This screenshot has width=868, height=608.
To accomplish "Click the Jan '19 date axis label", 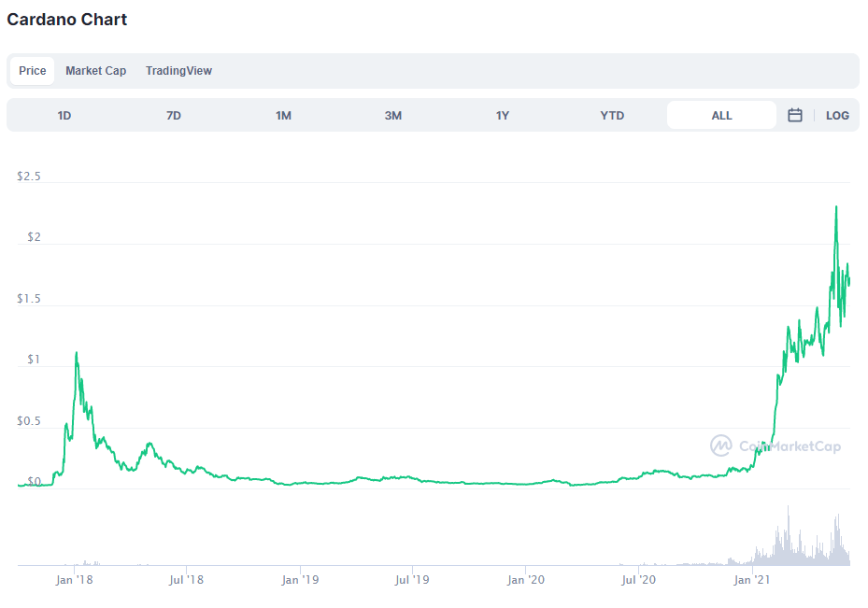I will [300, 580].
